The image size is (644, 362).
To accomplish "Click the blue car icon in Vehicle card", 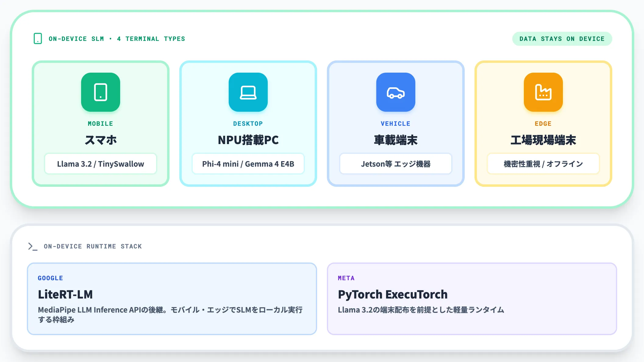I will (396, 92).
